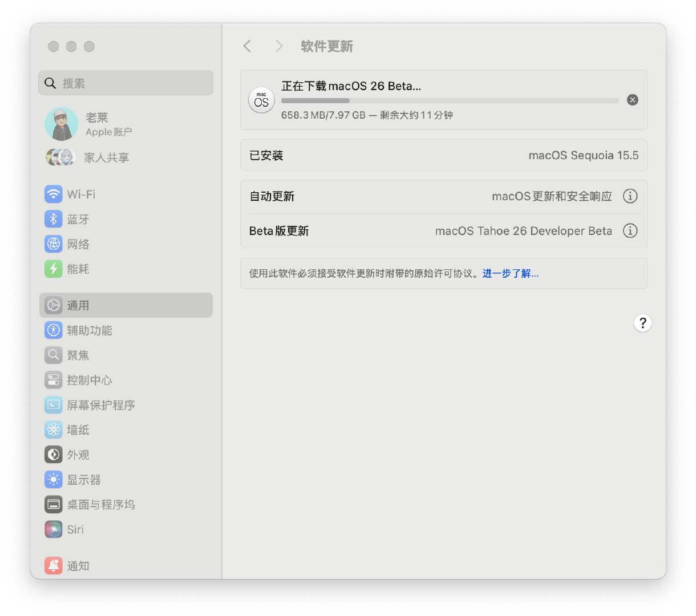
Task: Open the 显示器 displays icon
Action: click(x=54, y=480)
